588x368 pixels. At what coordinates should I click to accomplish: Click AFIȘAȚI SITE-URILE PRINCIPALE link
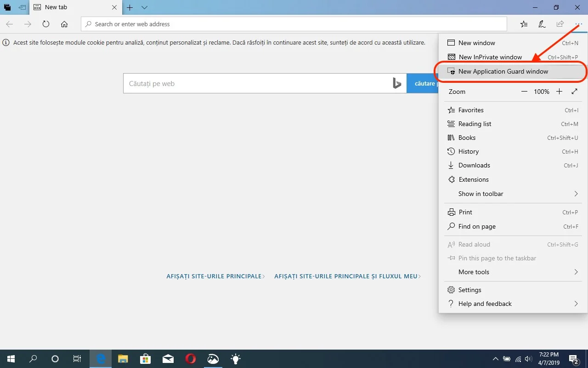215,276
